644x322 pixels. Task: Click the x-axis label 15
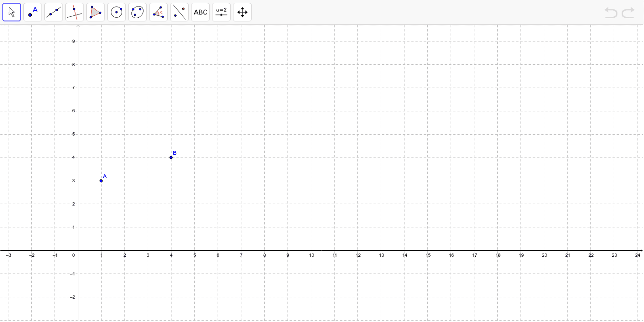(x=428, y=255)
